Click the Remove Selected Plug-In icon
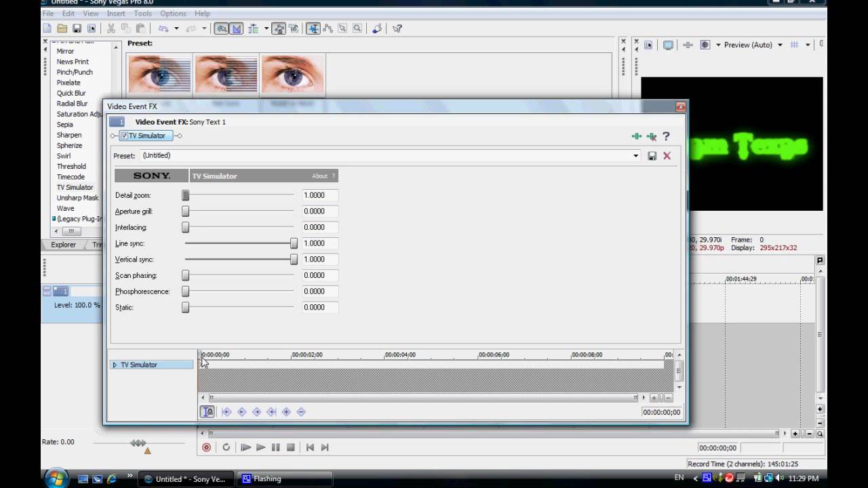 [652, 136]
